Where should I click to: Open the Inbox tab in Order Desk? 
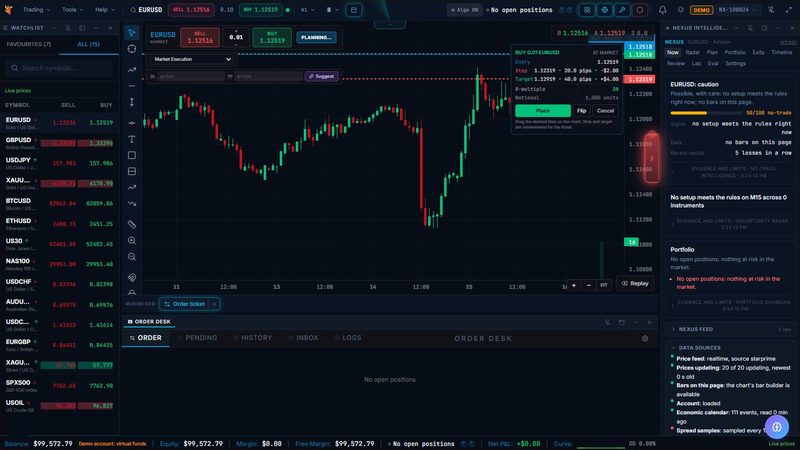[x=304, y=338]
